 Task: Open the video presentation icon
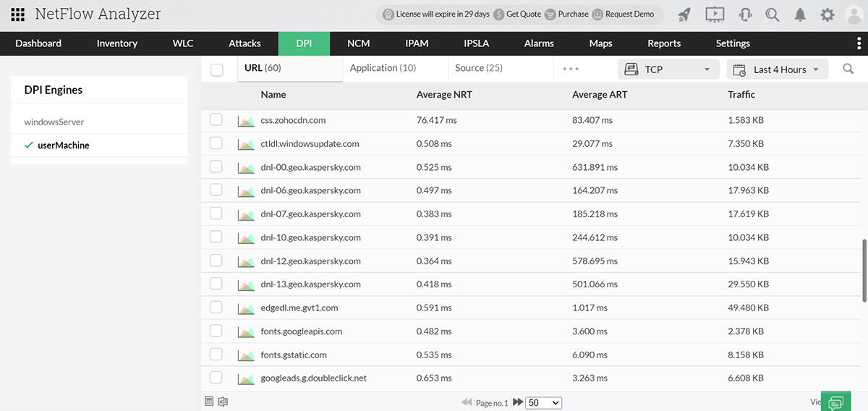714,14
